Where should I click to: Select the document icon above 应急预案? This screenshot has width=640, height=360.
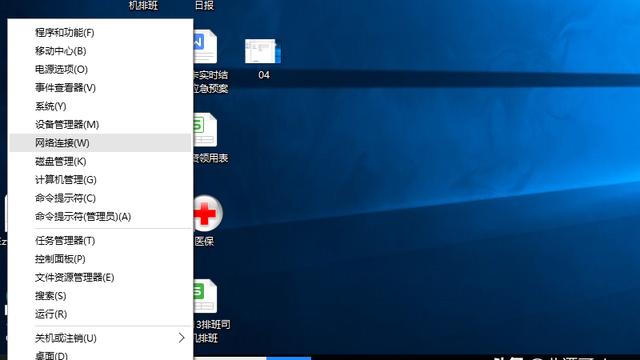point(205,46)
